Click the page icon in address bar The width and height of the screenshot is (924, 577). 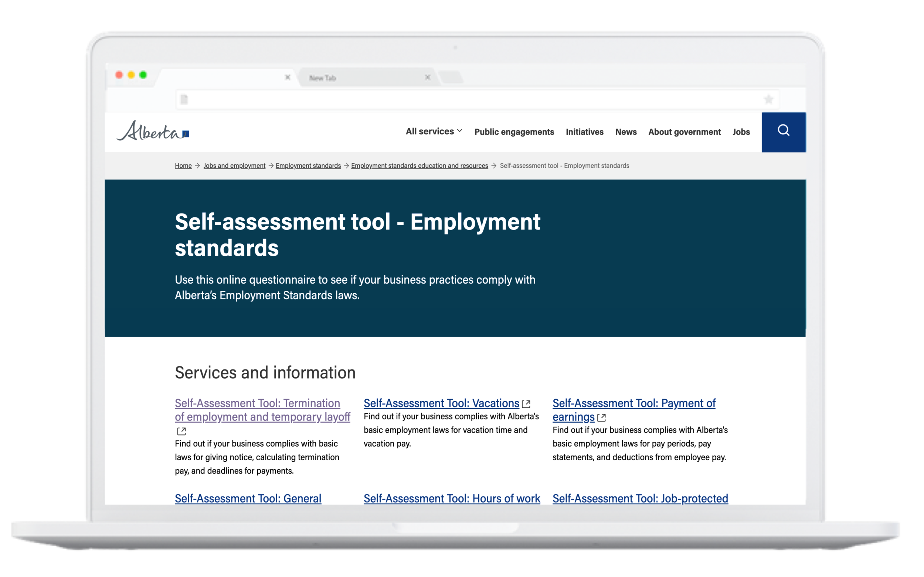click(184, 100)
